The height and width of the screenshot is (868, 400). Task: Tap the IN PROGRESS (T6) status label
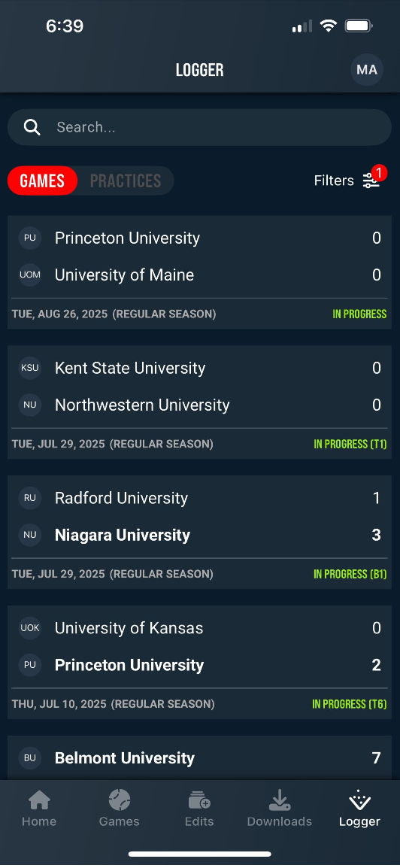pos(349,704)
